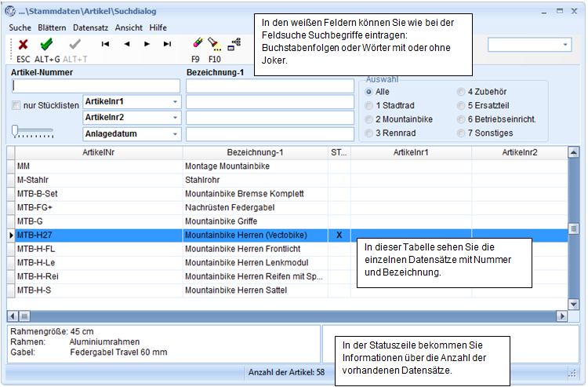Jump to first record arrow icon
588x387 pixels.
[105, 44]
